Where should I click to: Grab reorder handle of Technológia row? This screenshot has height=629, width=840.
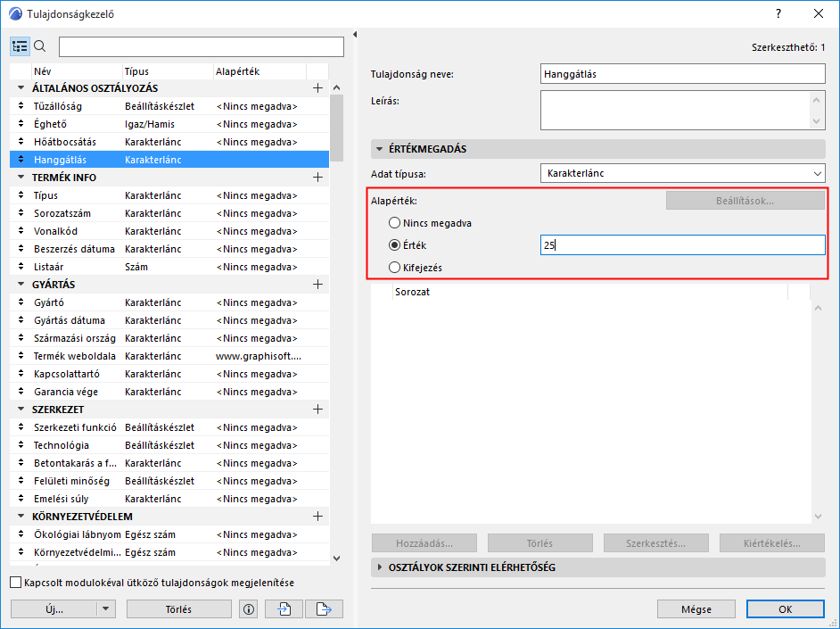coord(21,445)
